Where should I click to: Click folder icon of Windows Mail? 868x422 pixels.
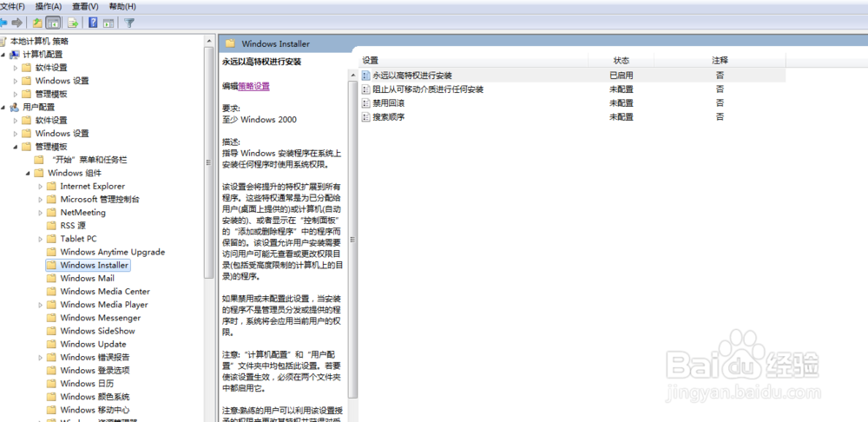tap(51, 278)
